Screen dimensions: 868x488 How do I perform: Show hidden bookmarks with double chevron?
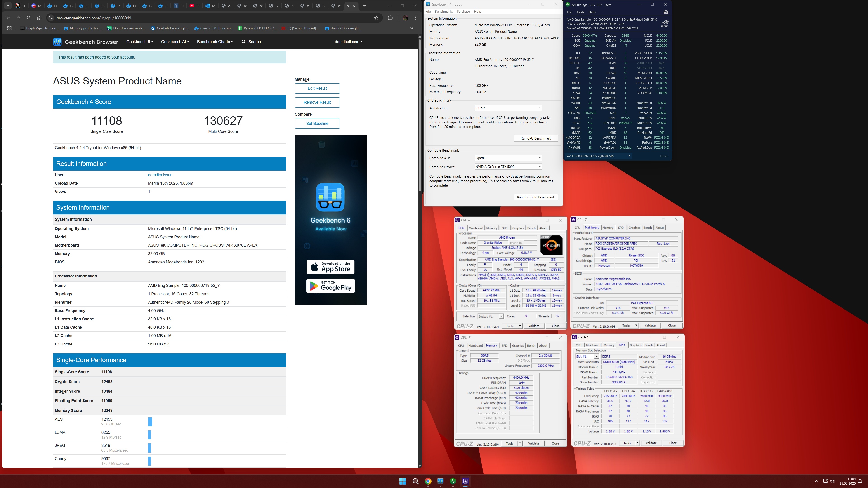pos(411,28)
